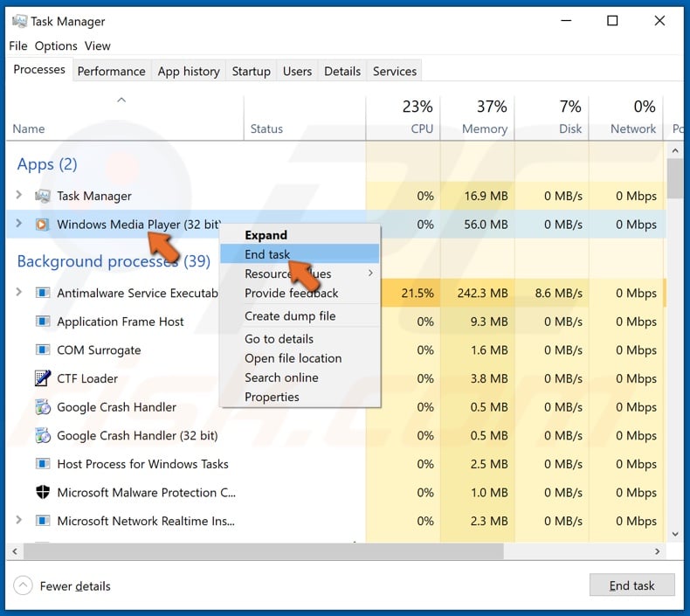Select the COM Surrogate process row

(x=336, y=350)
